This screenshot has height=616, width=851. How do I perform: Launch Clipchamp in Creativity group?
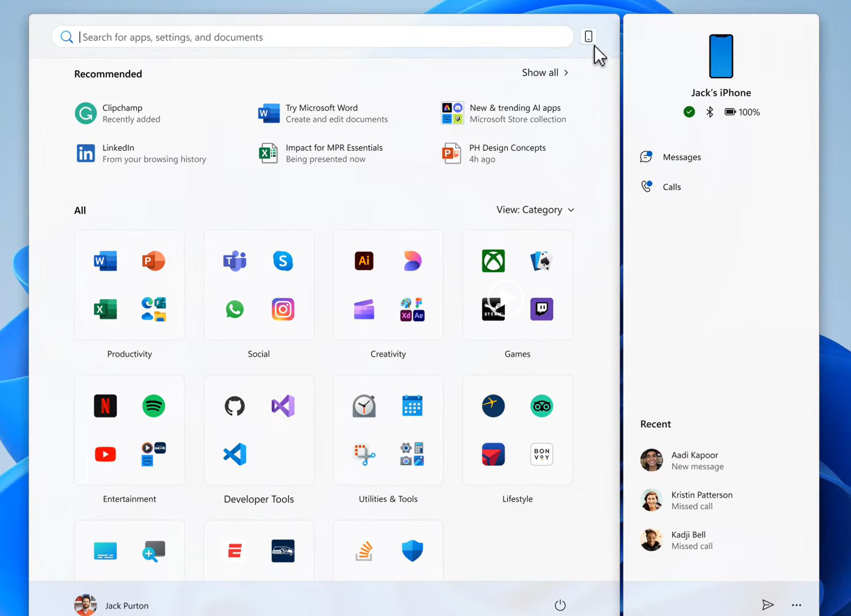pos(364,309)
